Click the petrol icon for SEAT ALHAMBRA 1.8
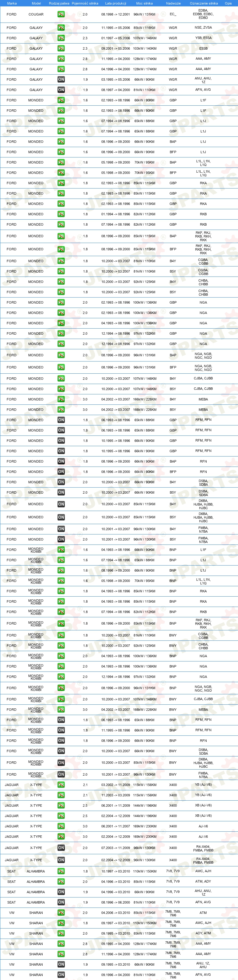 [61, 871]
